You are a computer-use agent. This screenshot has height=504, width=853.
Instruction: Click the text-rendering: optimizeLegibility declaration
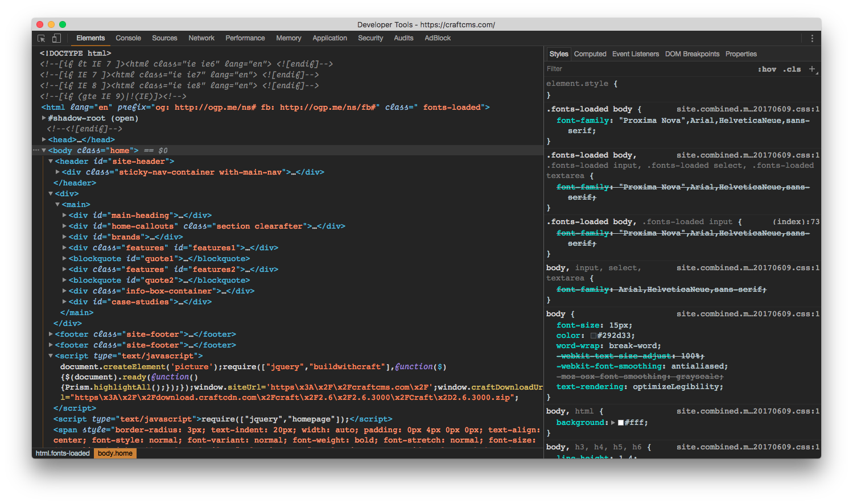pos(640,387)
